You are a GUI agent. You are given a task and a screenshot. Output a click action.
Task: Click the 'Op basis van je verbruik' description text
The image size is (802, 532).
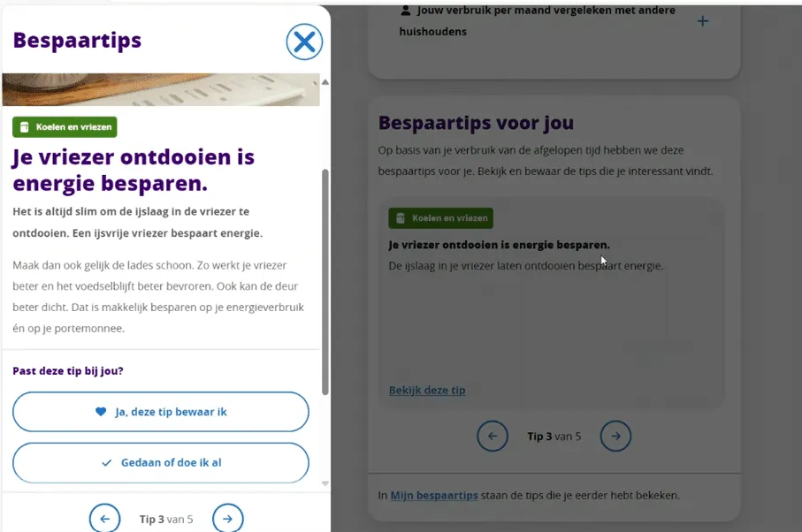tap(546, 161)
